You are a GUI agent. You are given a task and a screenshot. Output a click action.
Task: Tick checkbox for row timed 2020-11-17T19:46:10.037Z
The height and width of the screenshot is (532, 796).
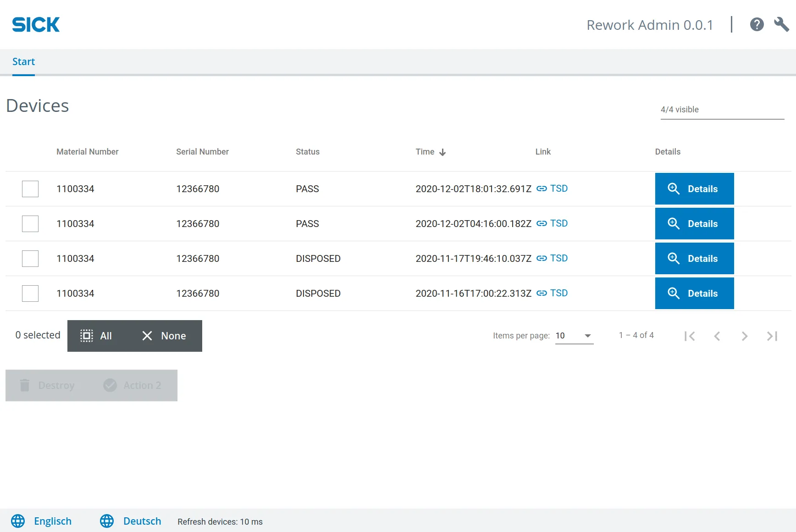pyautogui.click(x=30, y=259)
